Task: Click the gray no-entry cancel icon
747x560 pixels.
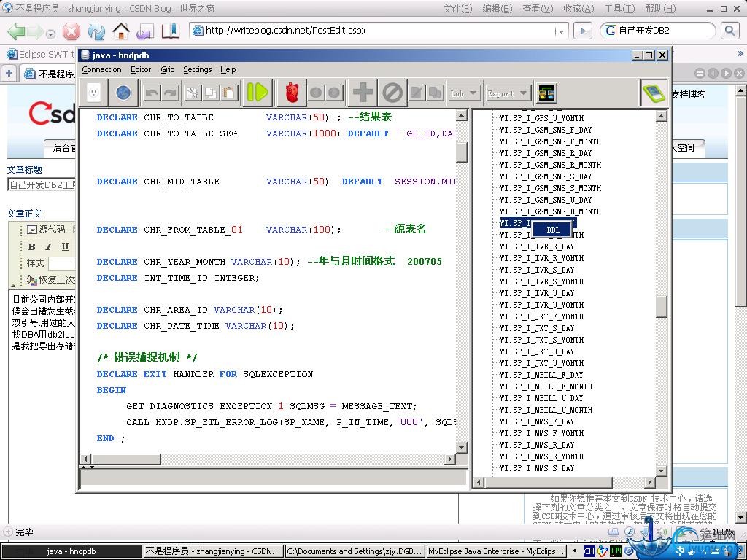Action: click(x=392, y=93)
